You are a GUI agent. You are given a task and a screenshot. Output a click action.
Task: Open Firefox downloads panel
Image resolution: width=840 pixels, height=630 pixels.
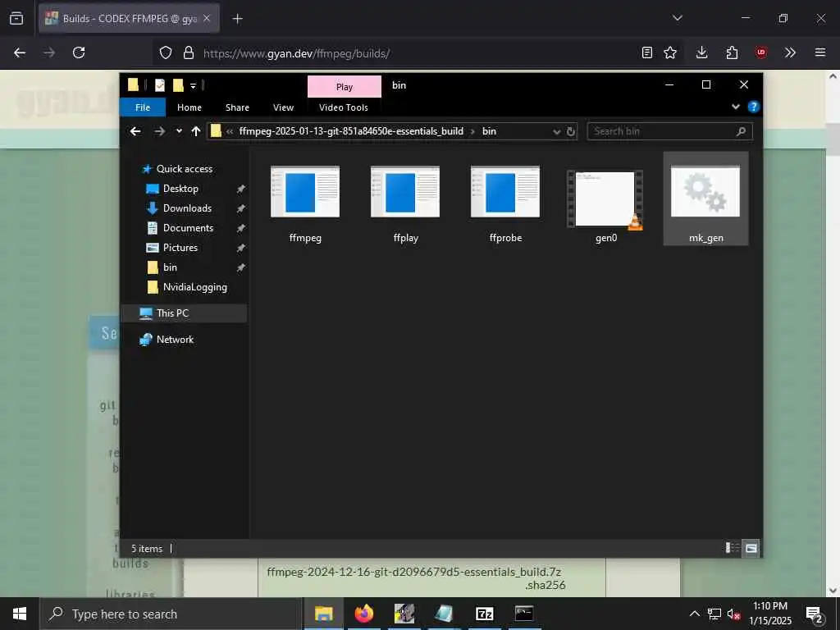(702, 52)
